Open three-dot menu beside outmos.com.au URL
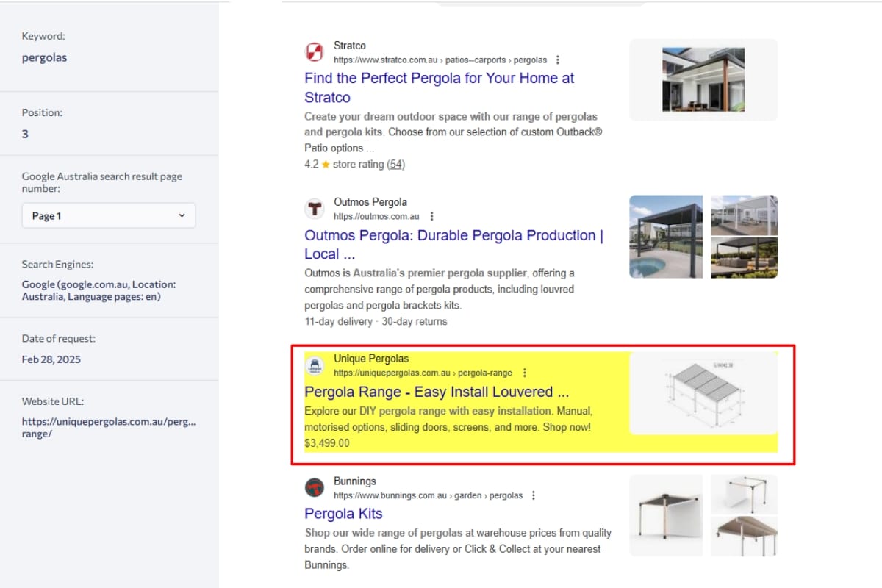Screen dimensions: 882x588 [x=432, y=217]
